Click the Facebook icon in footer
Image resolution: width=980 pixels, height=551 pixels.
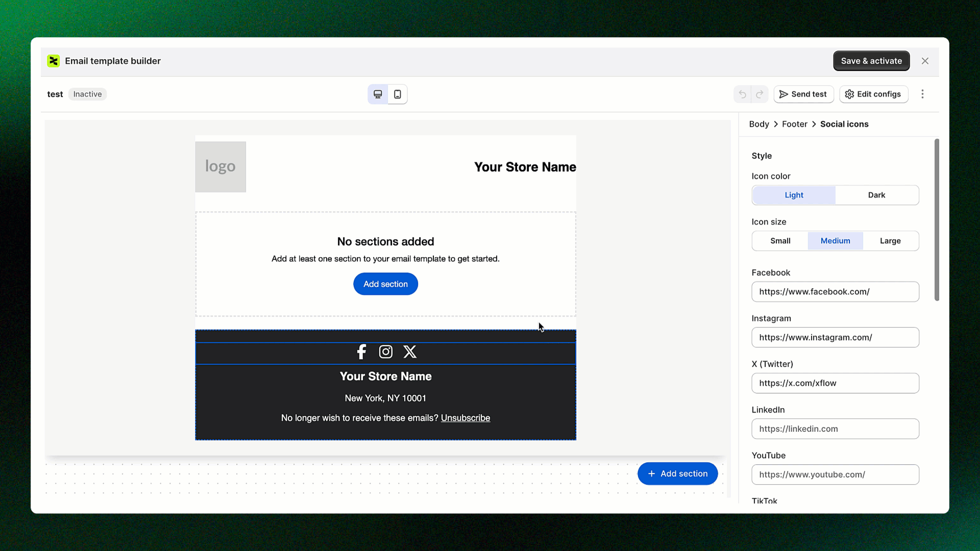(x=361, y=352)
